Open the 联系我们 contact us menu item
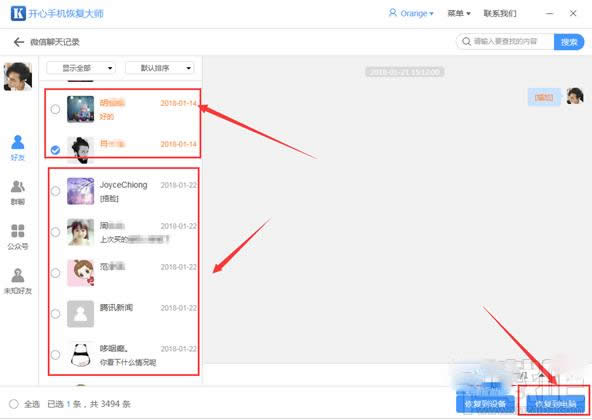 [x=500, y=13]
